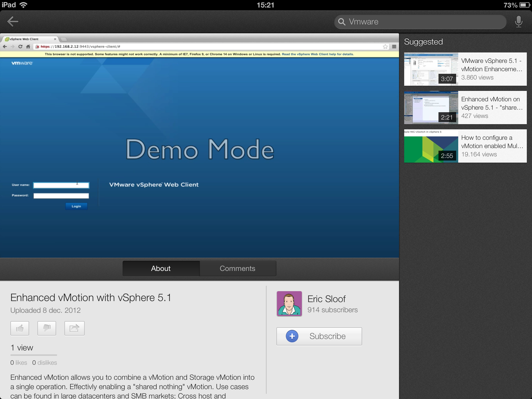Screen dimensions: 532x399
Task: Tap the microphone voice search icon
Action: tap(518, 22)
